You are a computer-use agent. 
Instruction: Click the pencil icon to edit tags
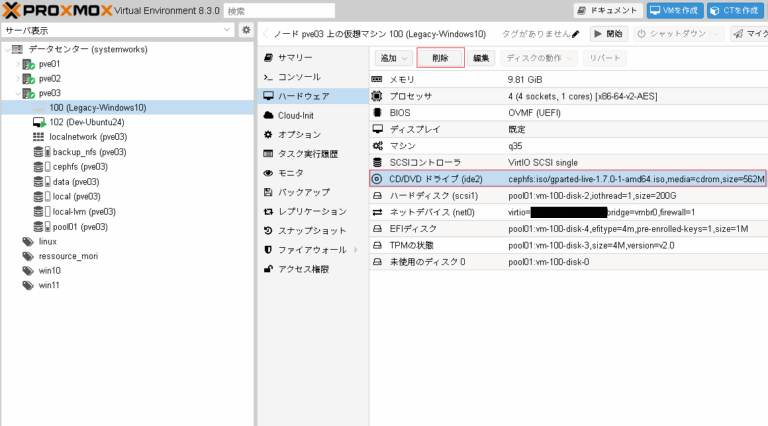[x=576, y=34]
